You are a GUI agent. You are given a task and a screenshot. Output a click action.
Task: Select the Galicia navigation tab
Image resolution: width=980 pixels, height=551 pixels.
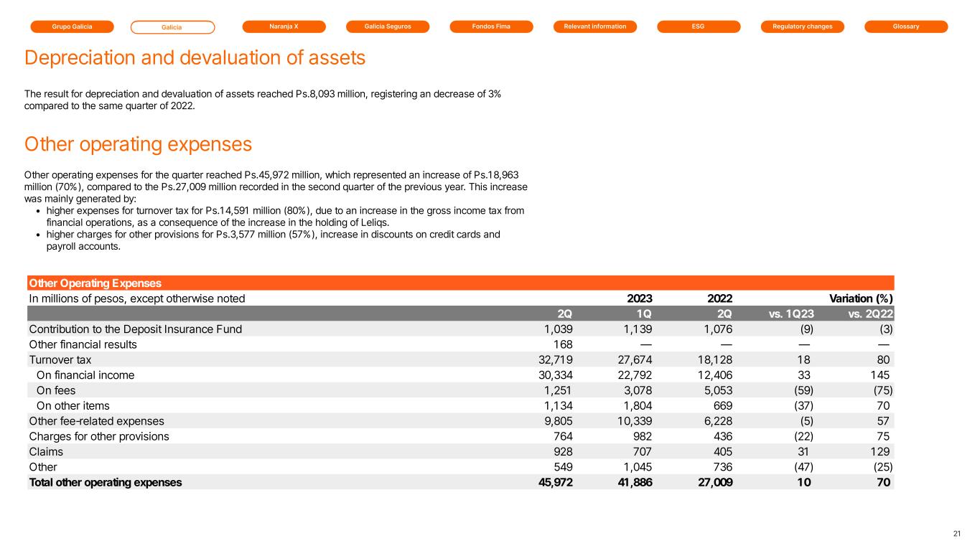pos(172,27)
